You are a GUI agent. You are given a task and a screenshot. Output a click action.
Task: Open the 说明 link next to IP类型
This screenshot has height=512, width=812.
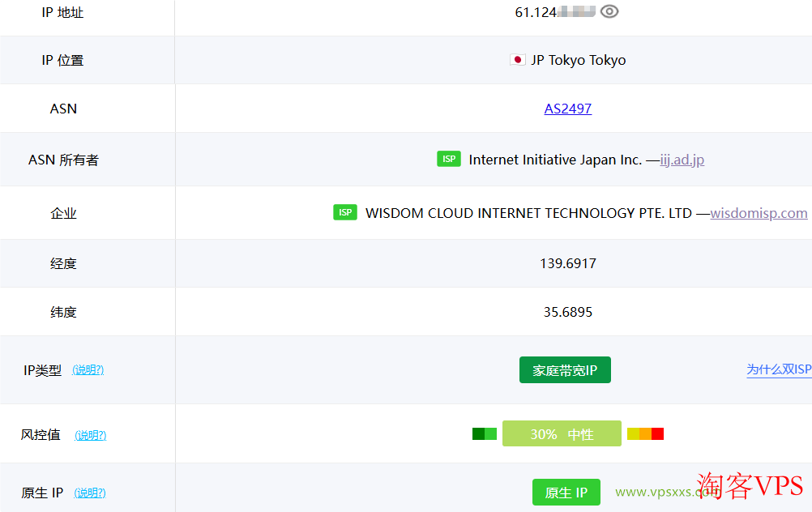[x=88, y=369]
